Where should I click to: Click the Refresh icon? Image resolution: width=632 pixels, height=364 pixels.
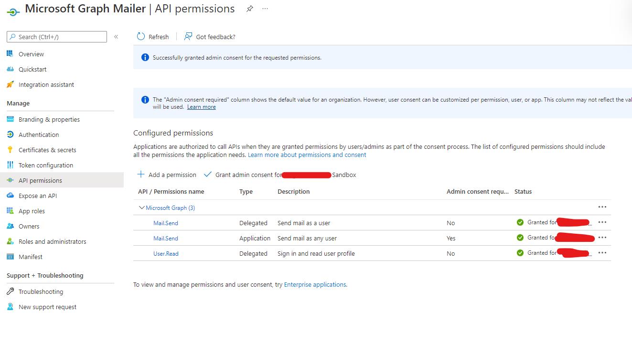tap(140, 37)
